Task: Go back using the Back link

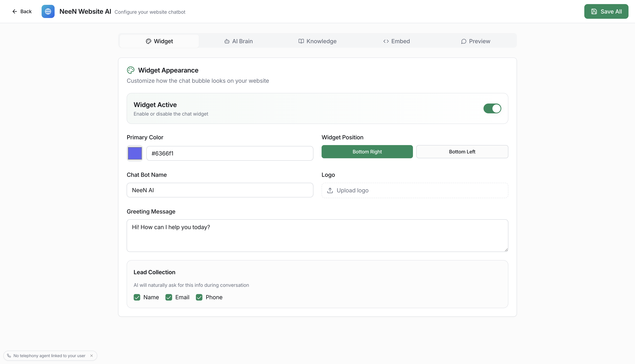Action: click(x=22, y=12)
